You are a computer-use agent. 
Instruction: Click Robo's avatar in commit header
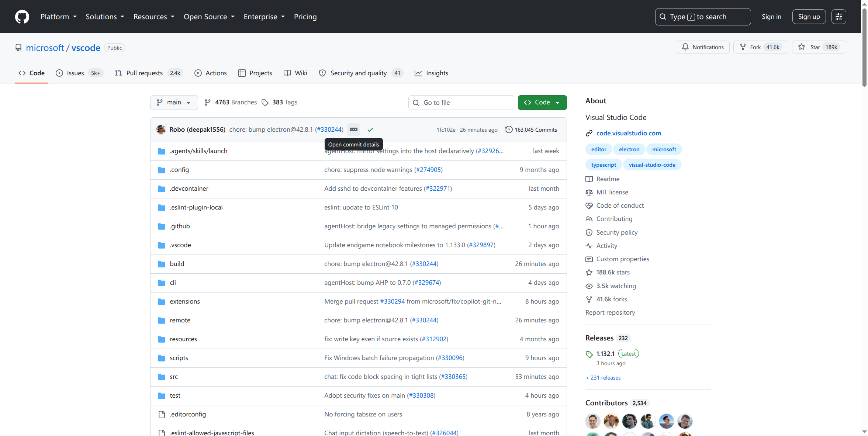(x=161, y=129)
